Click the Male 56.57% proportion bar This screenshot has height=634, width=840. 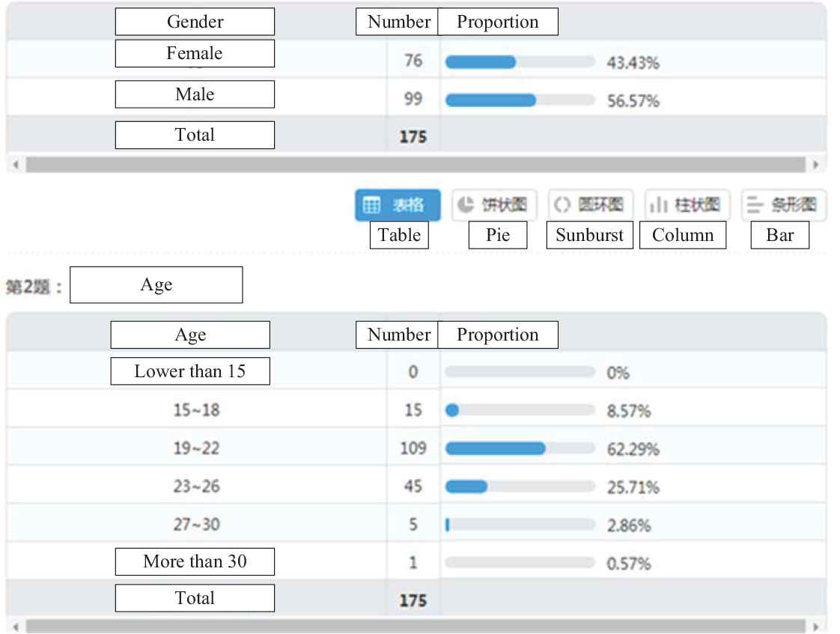pyautogui.click(x=520, y=100)
